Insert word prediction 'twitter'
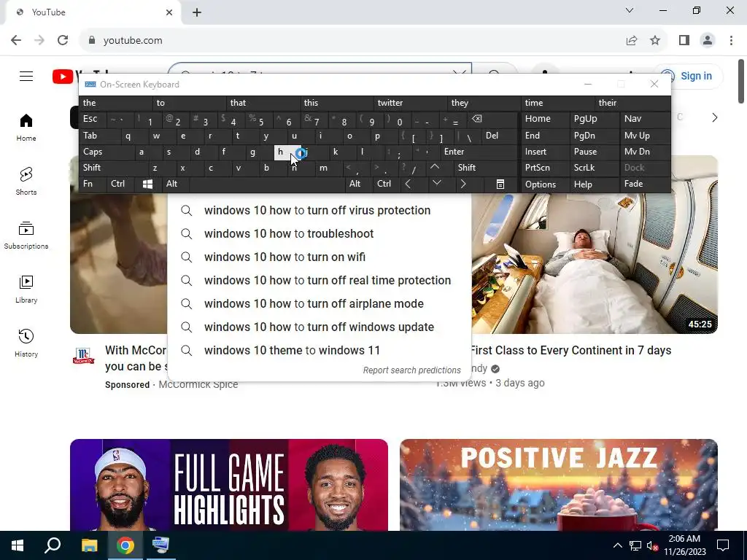The width and height of the screenshot is (747, 560). [x=411, y=103]
